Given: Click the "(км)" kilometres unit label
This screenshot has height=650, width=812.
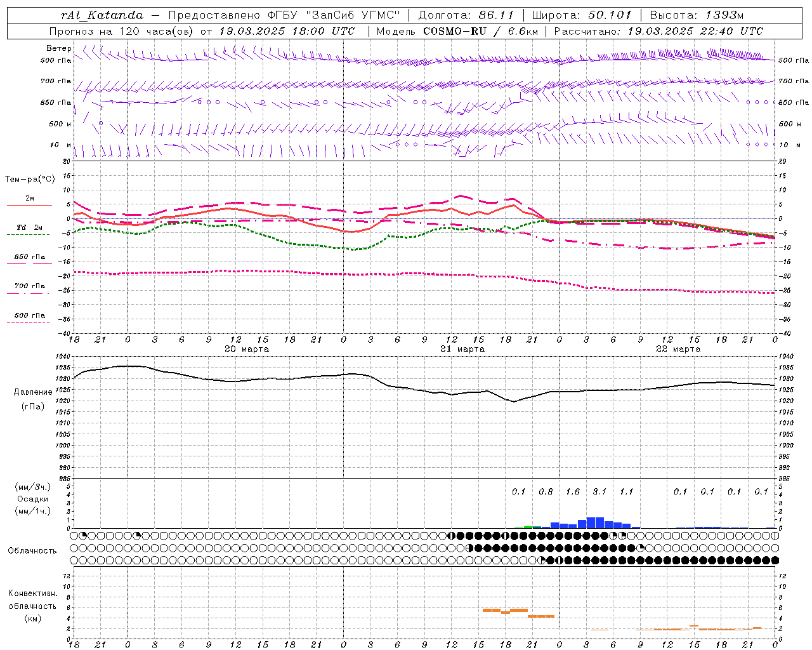Looking at the screenshot, I should pyautogui.click(x=32, y=619).
